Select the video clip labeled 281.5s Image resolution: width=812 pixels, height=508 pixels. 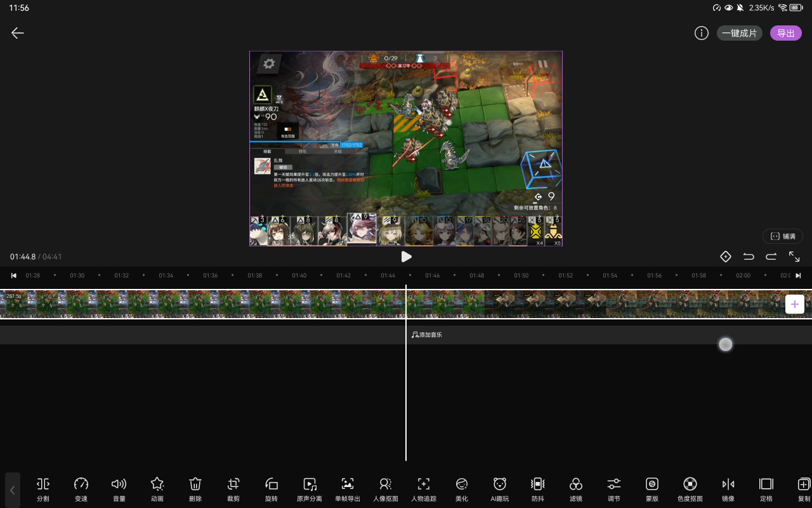[x=406, y=304]
